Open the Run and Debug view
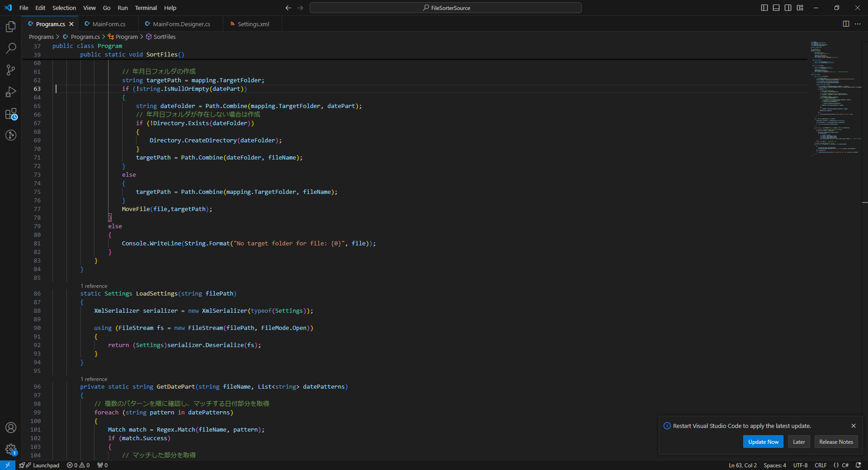The image size is (868, 470). coord(11,92)
